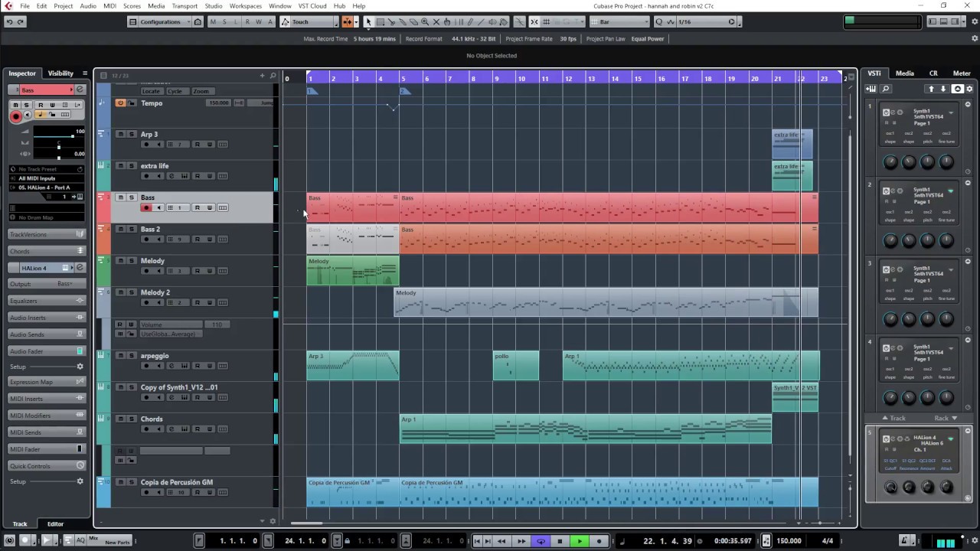Screen dimensions: 980x551
Task: Switch to the Media tab in right zone
Action: pos(904,73)
